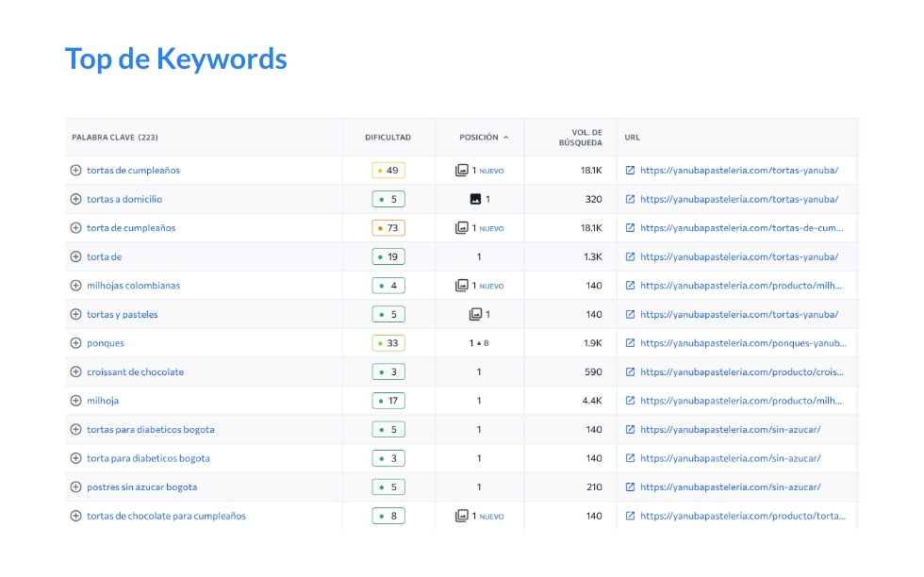
Task: Open external link icon for 'torta de cumpleaños' URL
Action: click(630, 228)
